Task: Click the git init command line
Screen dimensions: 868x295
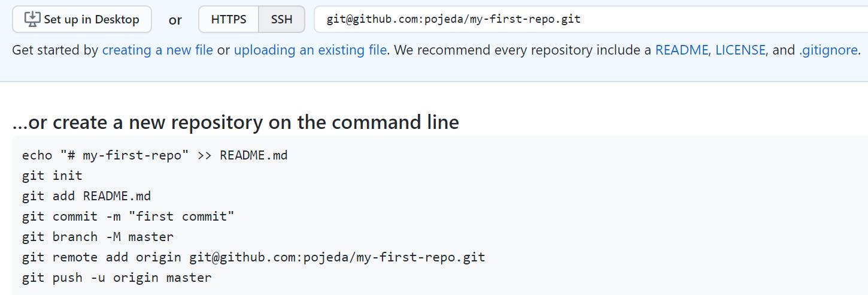Action: click(52, 176)
